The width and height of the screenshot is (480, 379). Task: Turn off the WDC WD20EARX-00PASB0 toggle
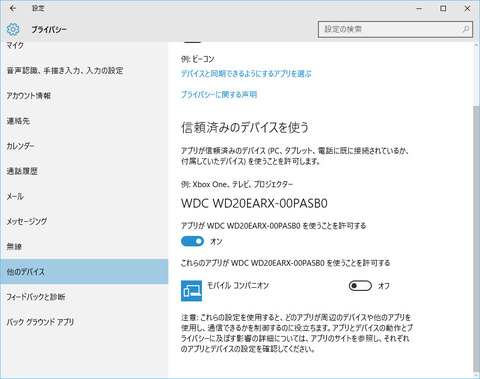[x=192, y=241]
